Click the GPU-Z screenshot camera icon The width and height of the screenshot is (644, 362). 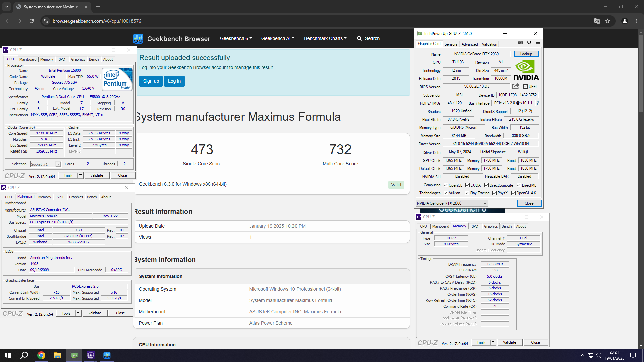[521, 43]
